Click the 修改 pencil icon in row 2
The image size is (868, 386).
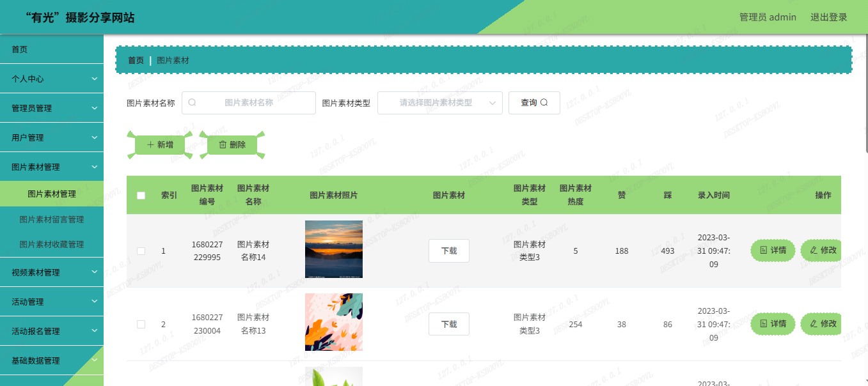point(814,324)
